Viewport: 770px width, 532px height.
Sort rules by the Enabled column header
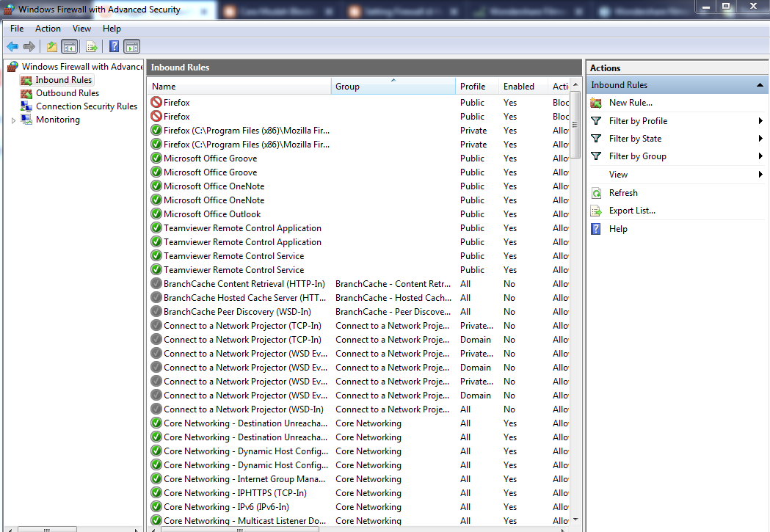tap(523, 87)
